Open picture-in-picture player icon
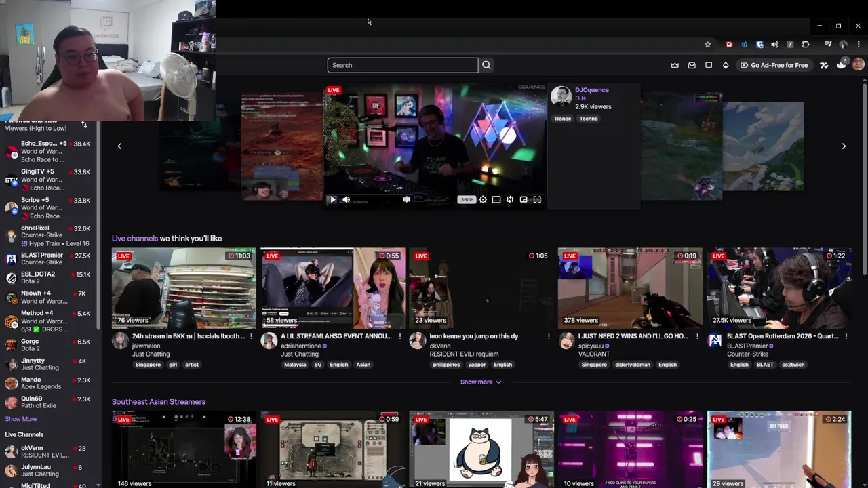 pyautogui.click(x=524, y=199)
